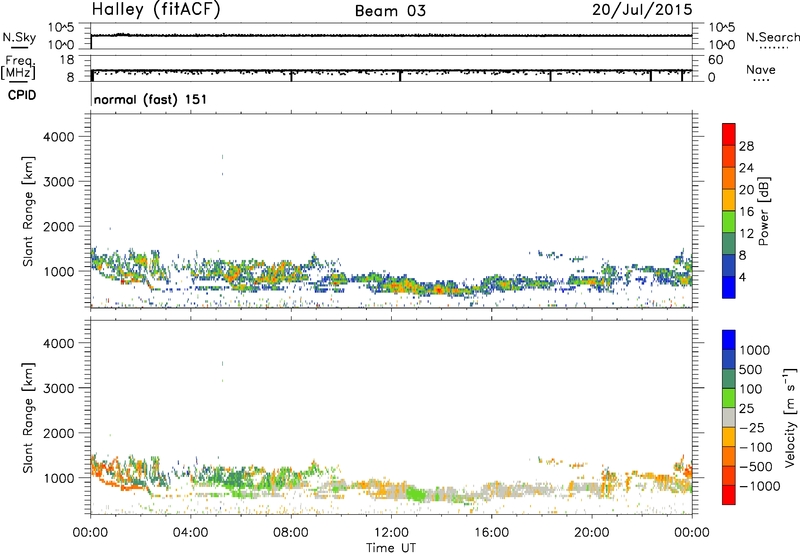Screen dimensions: 800x554
Task: Click the '2000' tick of the velocity panel
Action: (x=59, y=433)
